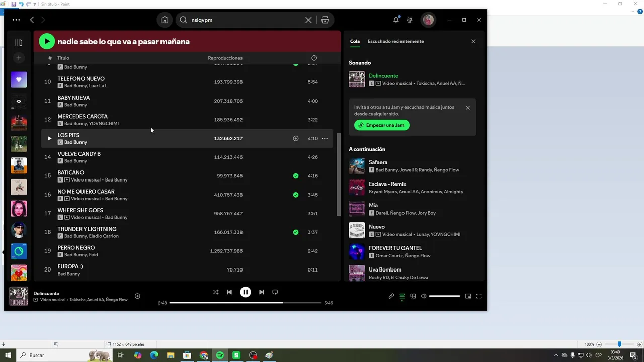Toggle shuffle playback

216,292
